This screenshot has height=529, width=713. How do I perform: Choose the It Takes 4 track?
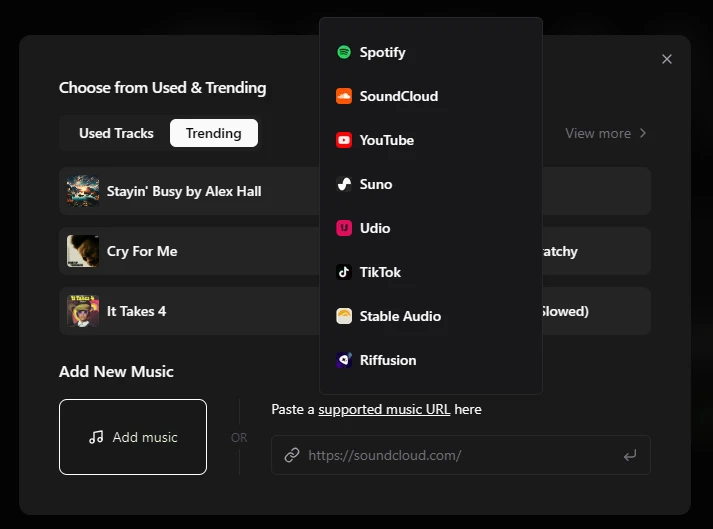click(137, 311)
